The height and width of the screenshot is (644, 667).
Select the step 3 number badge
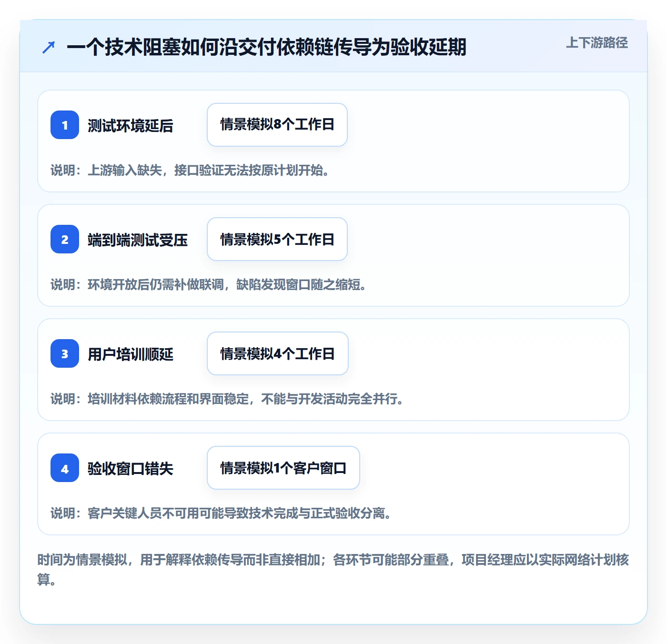65,353
